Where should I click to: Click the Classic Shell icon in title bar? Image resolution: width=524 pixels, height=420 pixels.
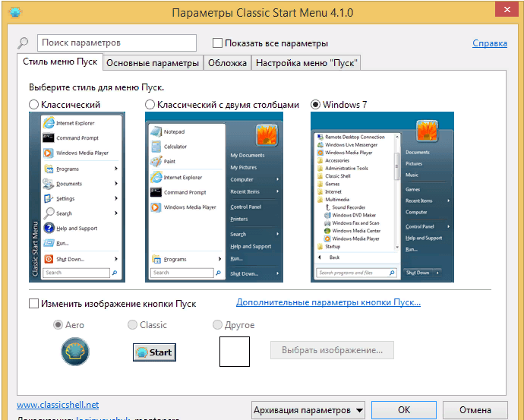pyautogui.click(x=15, y=12)
